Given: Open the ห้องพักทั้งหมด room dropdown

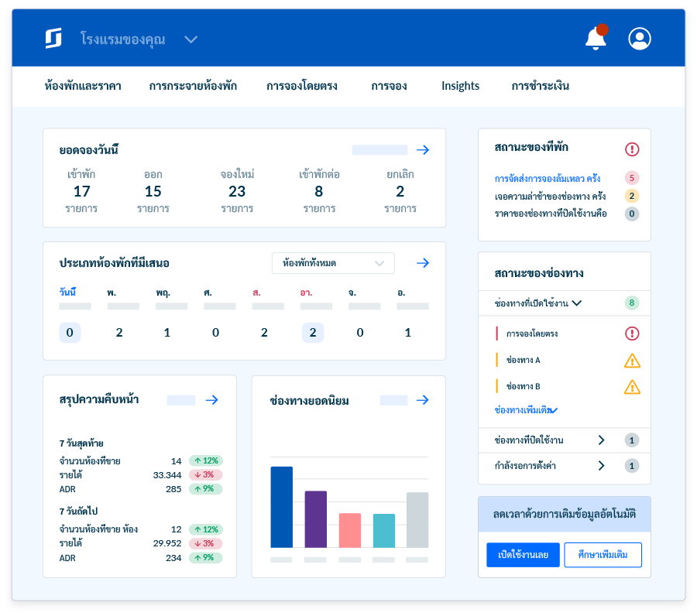Looking at the screenshot, I should (333, 263).
